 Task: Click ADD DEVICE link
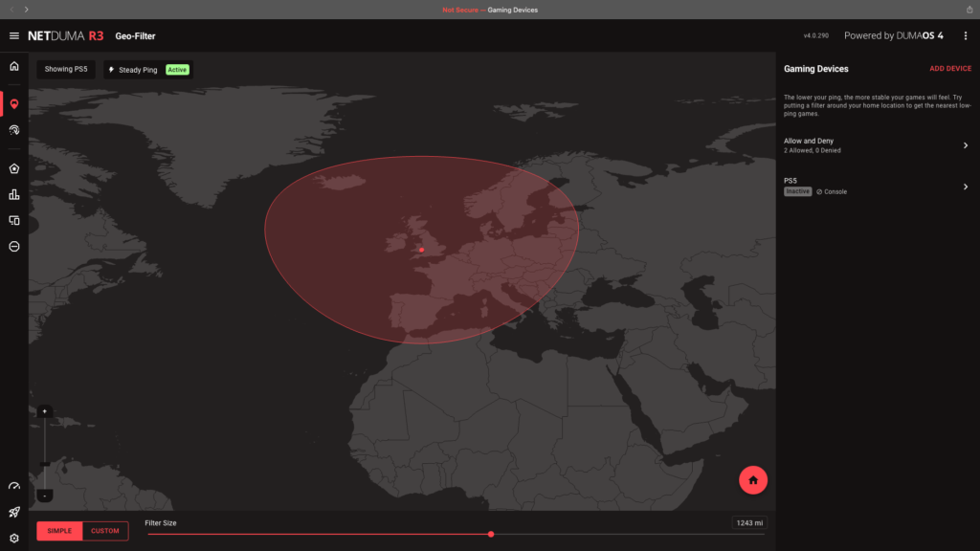950,69
